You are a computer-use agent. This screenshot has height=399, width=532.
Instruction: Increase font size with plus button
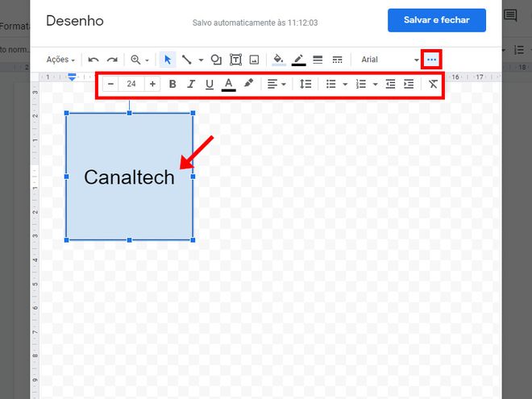(152, 84)
